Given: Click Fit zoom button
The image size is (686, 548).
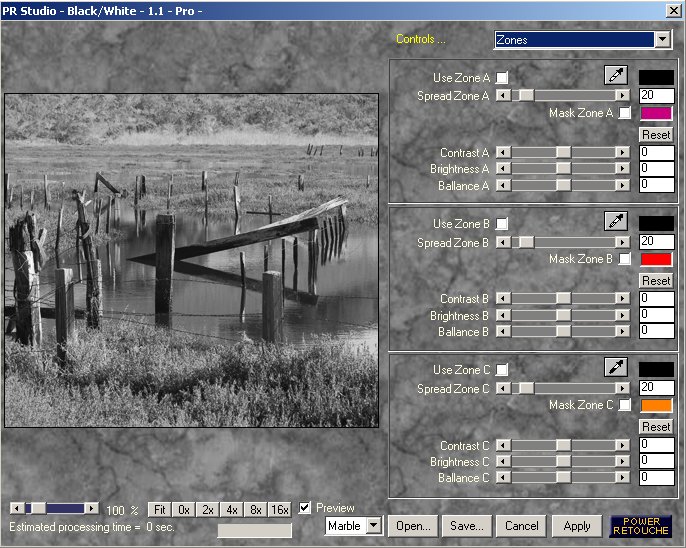Looking at the screenshot, I should pyautogui.click(x=159, y=510).
